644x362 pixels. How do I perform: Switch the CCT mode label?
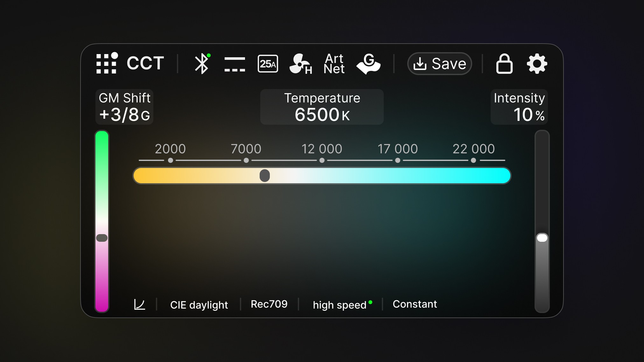coord(145,63)
